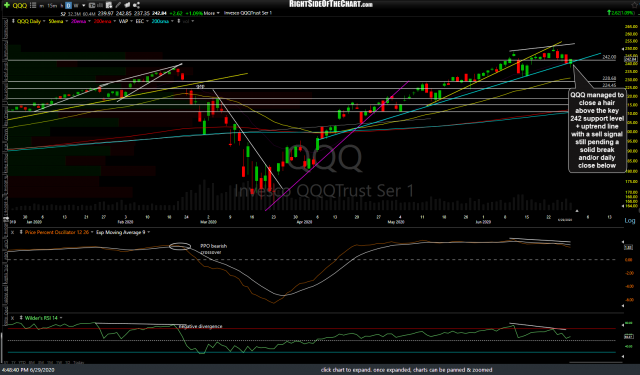Click 'Invesco QQQTrust Ser 1' name in header
The image size is (640, 375).
[x=248, y=13]
